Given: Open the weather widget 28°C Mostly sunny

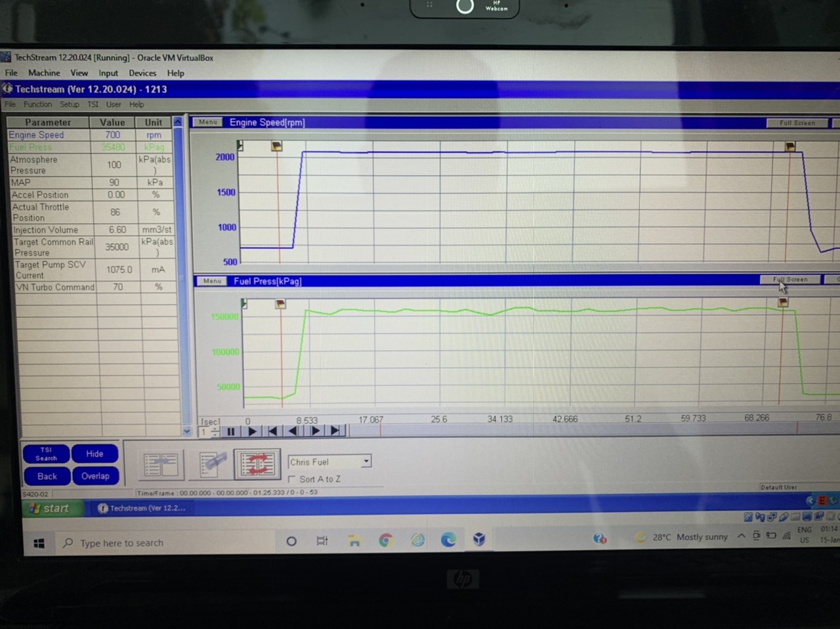Looking at the screenshot, I should (682, 537).
